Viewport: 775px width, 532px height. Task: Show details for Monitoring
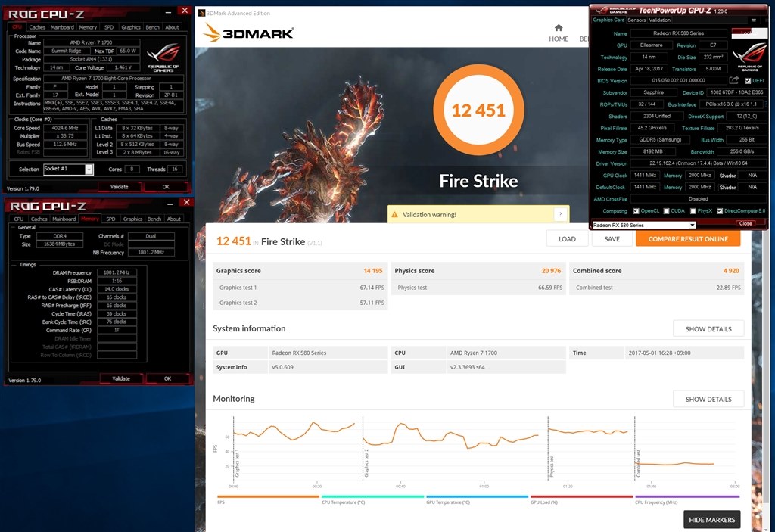tap(708, 399)
